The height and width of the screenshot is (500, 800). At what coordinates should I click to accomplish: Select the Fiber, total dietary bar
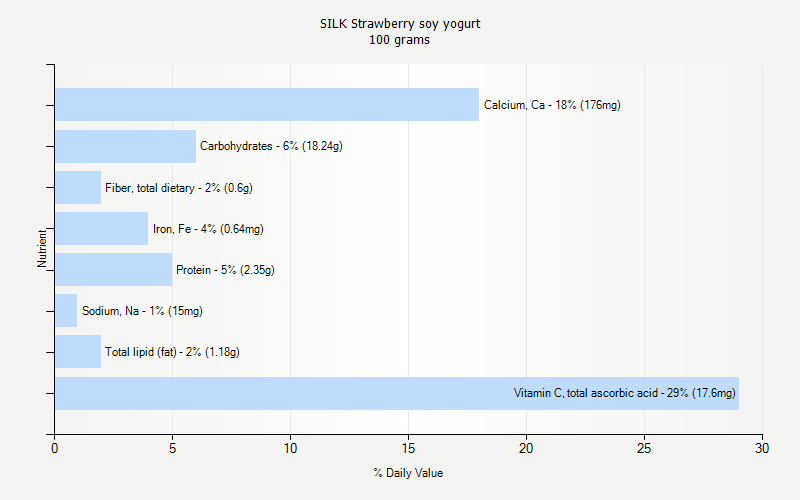[x=78, y=188]
